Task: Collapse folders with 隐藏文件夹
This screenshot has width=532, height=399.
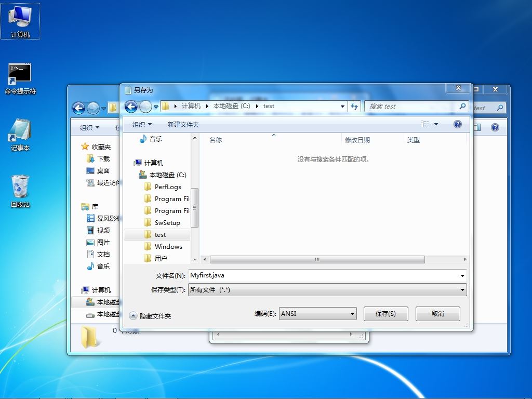Action: [x=150, y=316]
